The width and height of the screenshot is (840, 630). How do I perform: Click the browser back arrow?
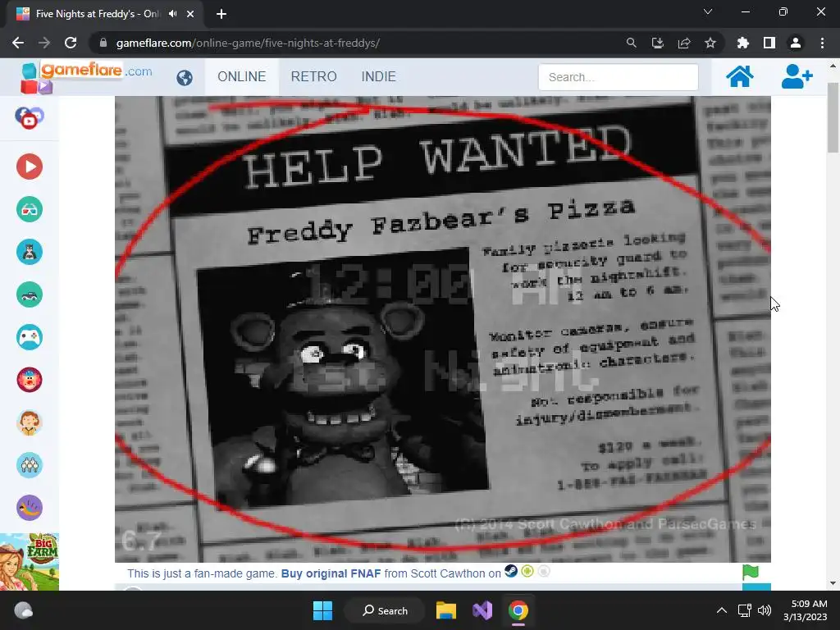18,43
